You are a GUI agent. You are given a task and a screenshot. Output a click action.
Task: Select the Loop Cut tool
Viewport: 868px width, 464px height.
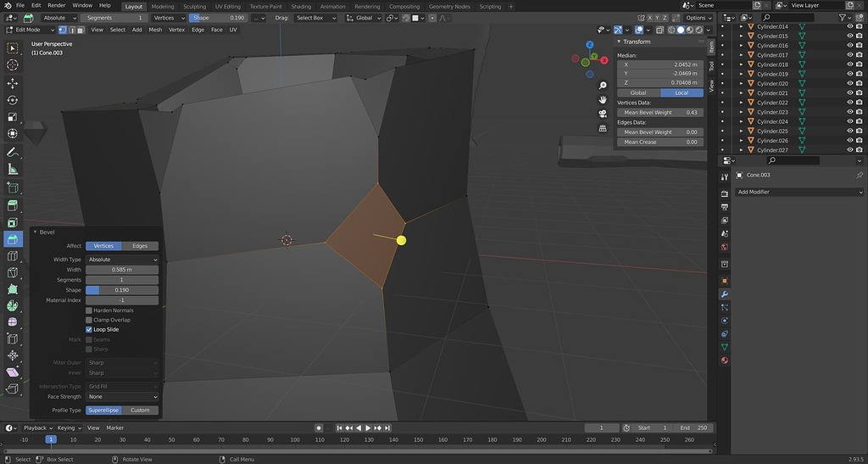(12, 256)
